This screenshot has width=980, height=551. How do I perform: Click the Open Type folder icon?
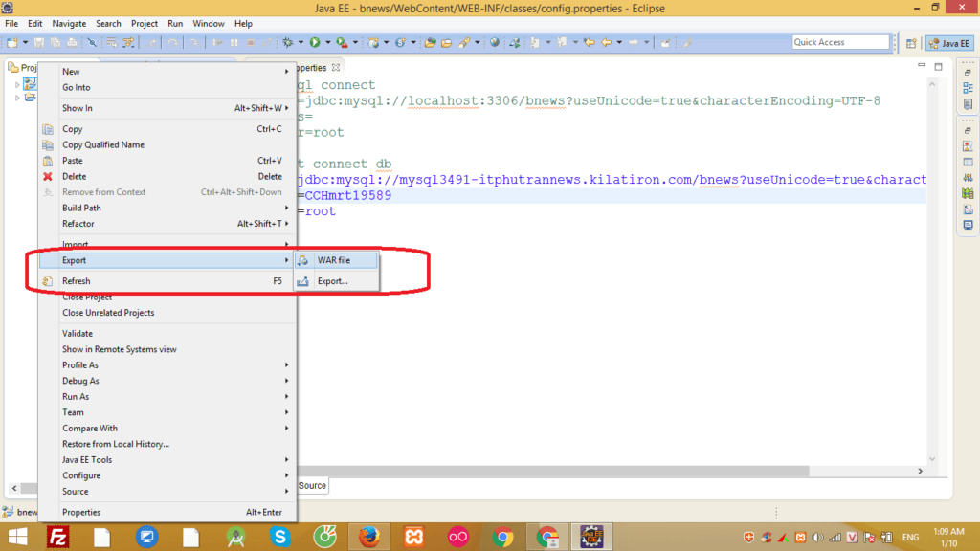pos(430,42)
